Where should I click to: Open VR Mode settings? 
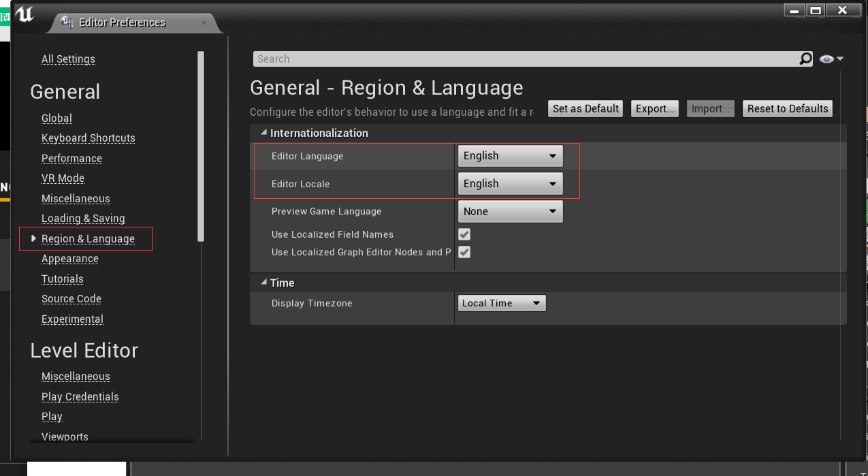(63, 178)
